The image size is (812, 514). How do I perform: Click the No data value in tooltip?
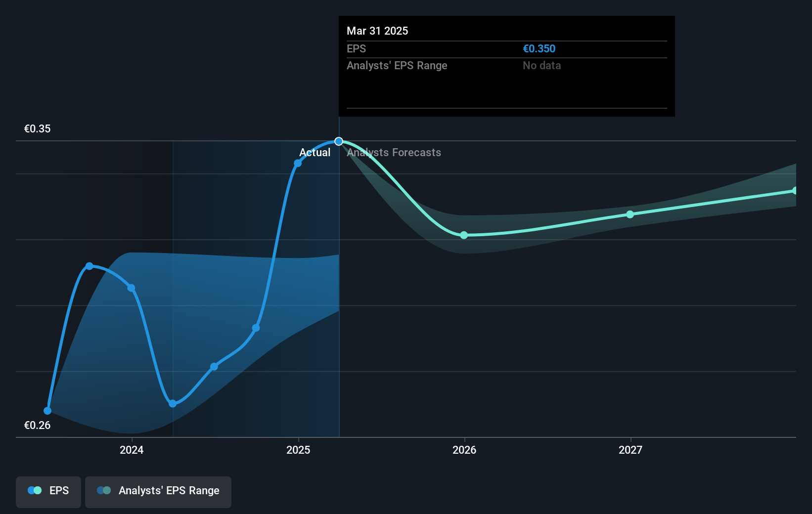[541, 66]
